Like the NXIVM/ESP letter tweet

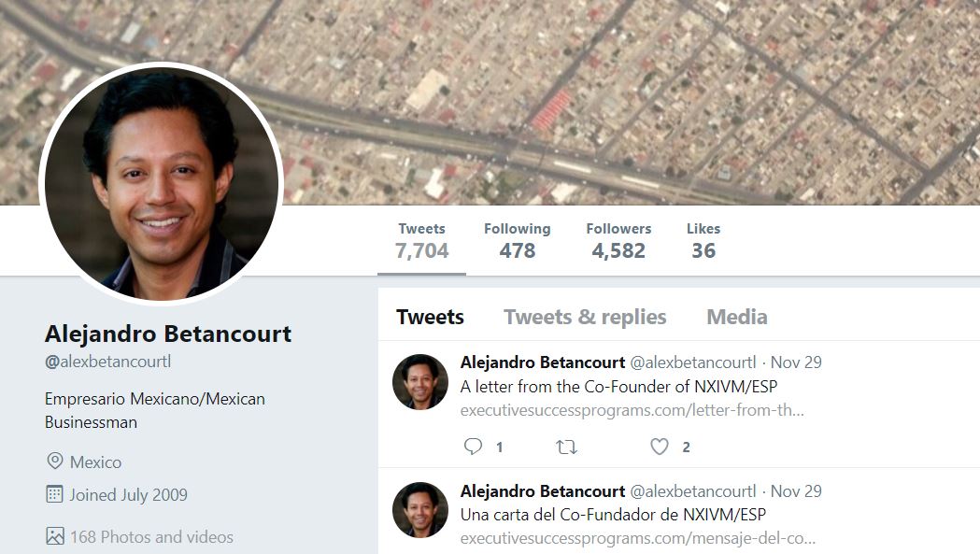(660, 447)
